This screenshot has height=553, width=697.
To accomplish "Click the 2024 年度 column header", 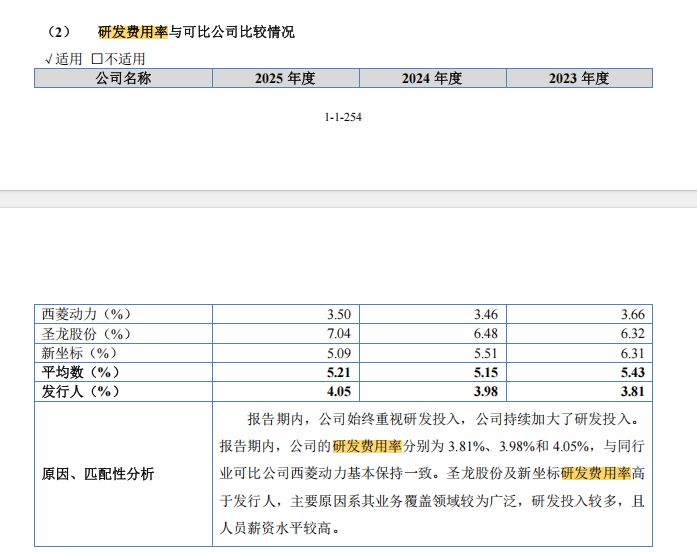I will click(433, 78).
